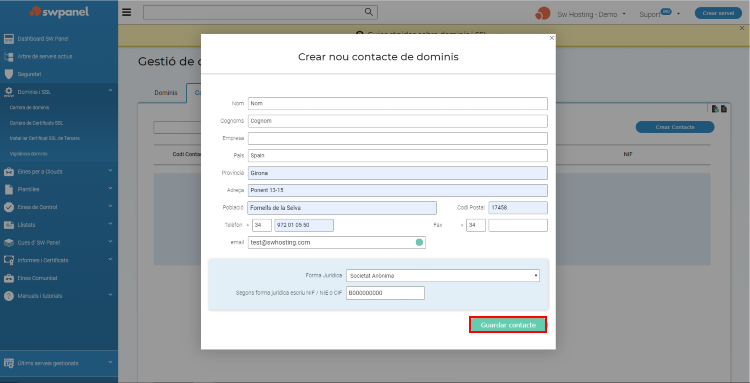Viewport: 750px width, 383px height.
Task: Click the Informes i Certificats icon
Action: (x=9, y=260)
